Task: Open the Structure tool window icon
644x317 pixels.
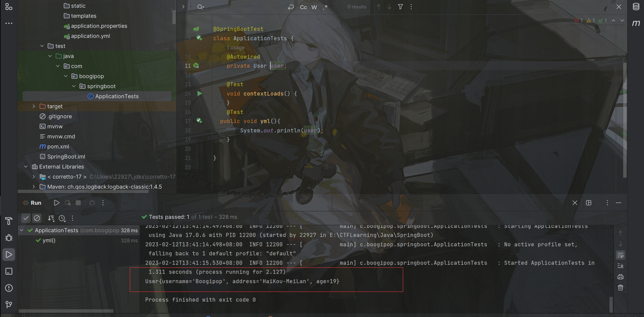Action: click(9, 7)
